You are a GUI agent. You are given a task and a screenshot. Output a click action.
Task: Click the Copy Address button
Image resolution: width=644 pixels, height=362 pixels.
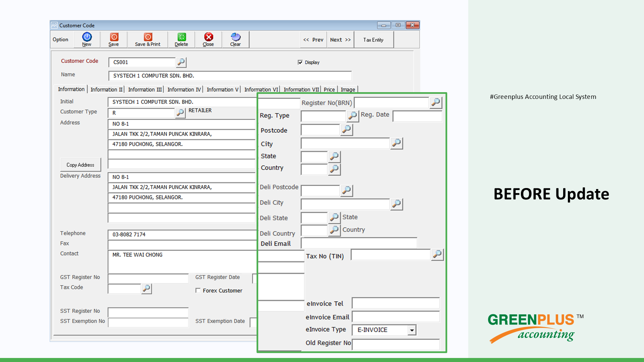tap(80, 165)
